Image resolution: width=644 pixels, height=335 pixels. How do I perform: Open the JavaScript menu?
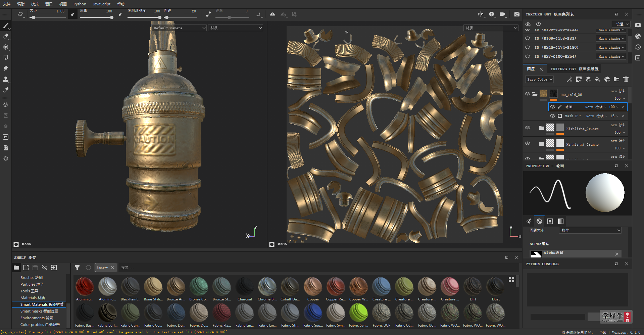[x=101, y=4]
